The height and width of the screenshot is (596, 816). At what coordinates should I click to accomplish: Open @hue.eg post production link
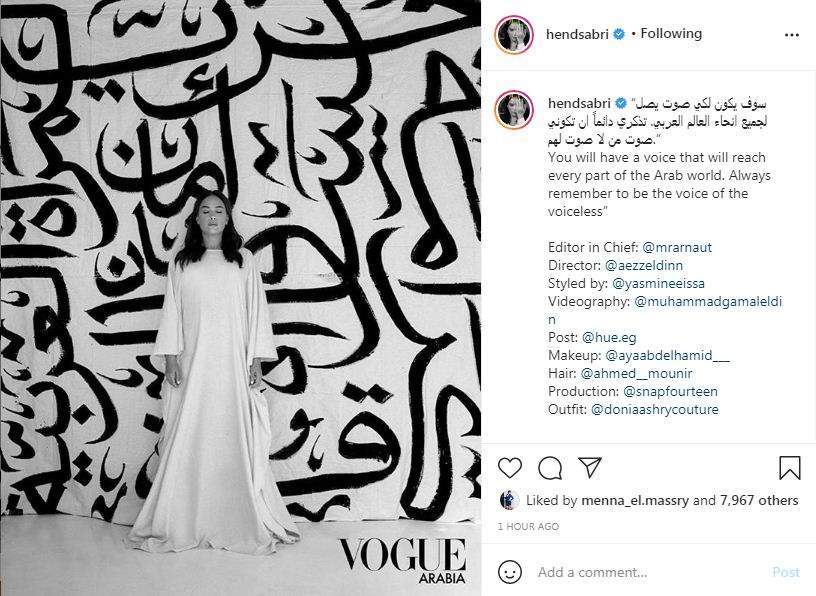click(609, 337)
